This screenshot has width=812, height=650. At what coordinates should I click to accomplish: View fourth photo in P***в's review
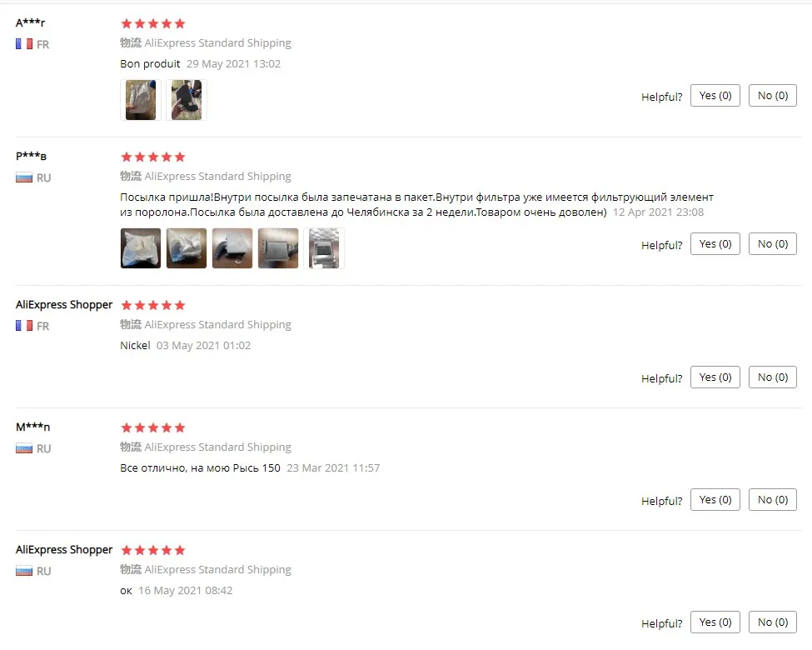coord(278,248)
